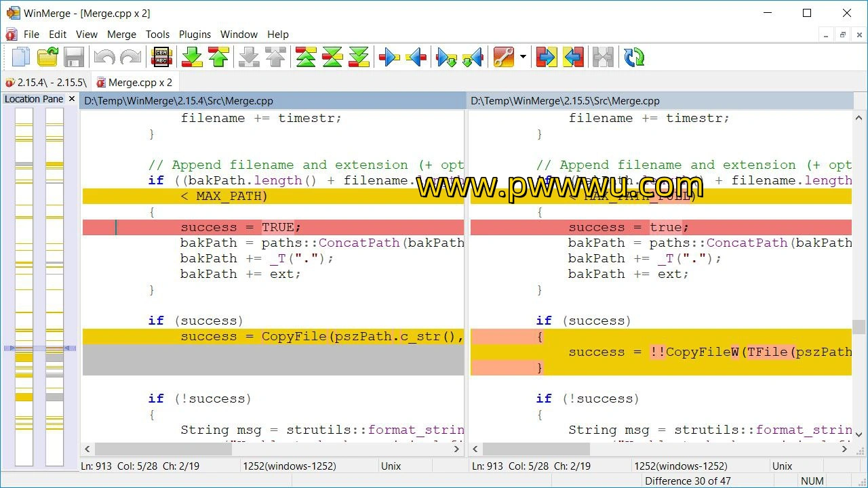
Task: Minimize the inner Merge.cpp document window
Action: tap(825, 35)
